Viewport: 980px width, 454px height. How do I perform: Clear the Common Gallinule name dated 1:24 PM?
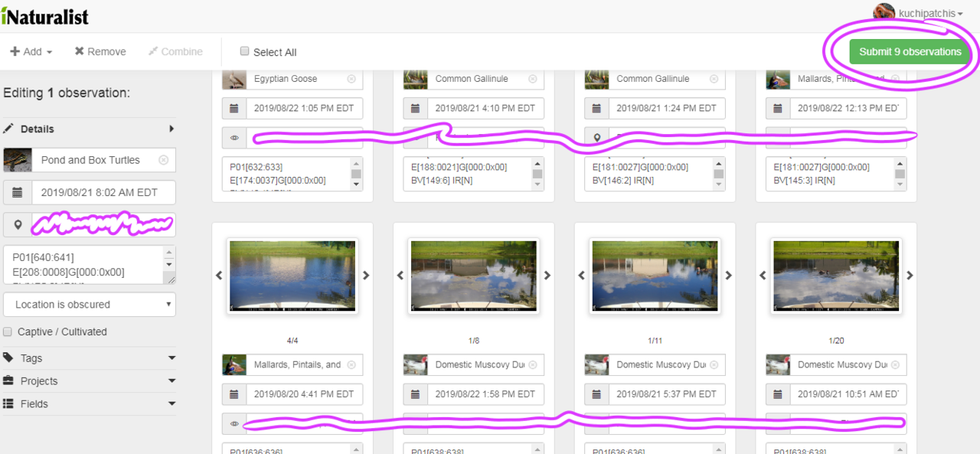click(714, 79)
